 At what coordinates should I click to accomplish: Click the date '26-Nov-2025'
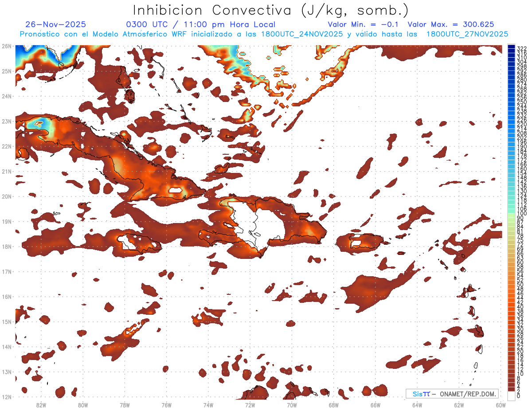[56, 24]
